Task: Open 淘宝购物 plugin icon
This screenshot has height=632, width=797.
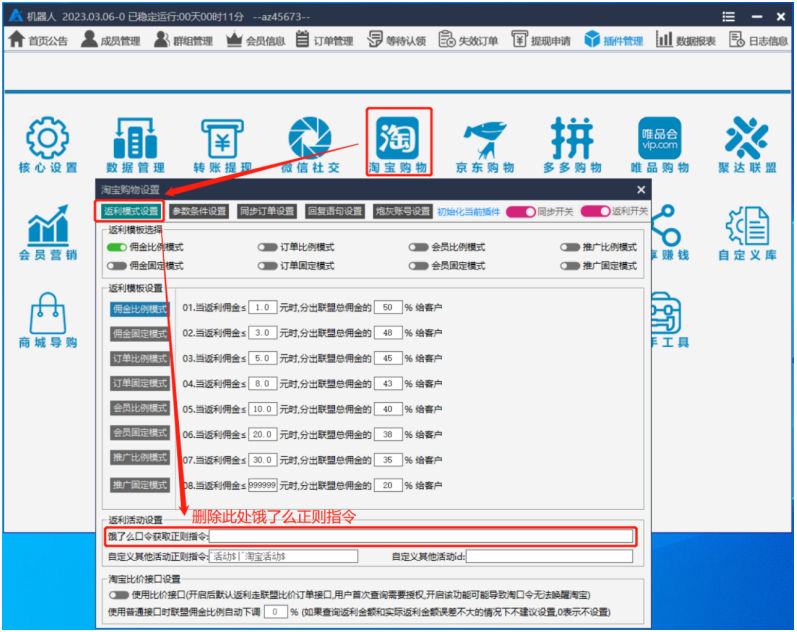Action: 397,138
